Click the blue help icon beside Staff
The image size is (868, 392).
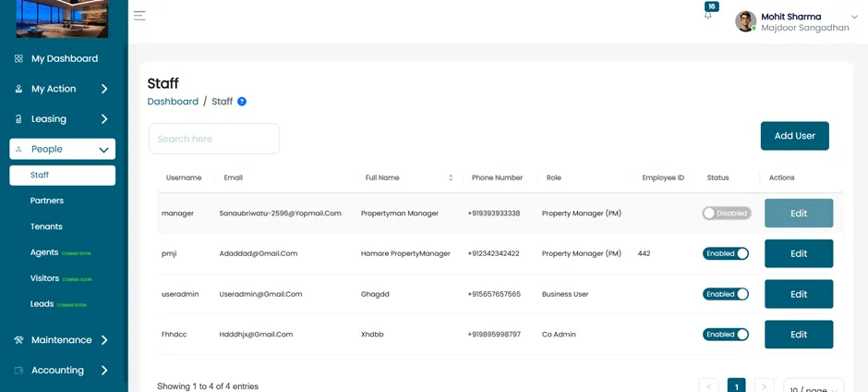tap(242, 102)
